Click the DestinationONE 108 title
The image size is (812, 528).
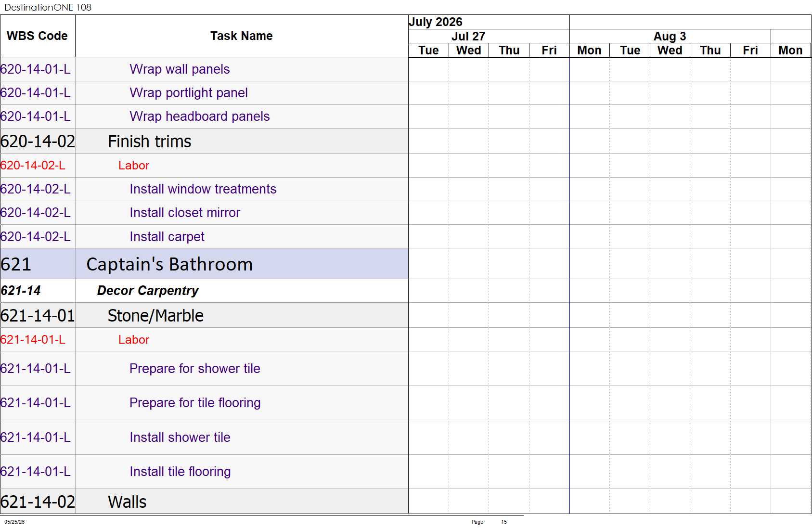pos(48,7)
